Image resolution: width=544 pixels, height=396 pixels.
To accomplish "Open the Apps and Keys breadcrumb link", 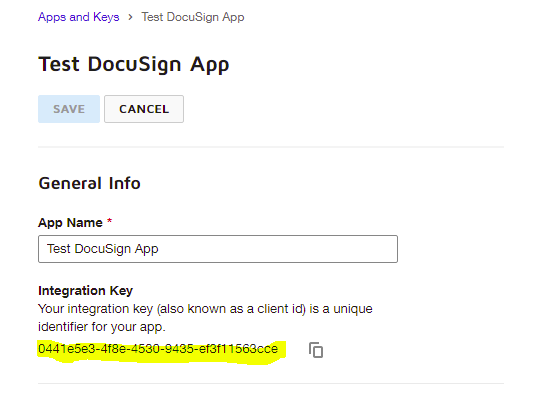I will [79, 17].
